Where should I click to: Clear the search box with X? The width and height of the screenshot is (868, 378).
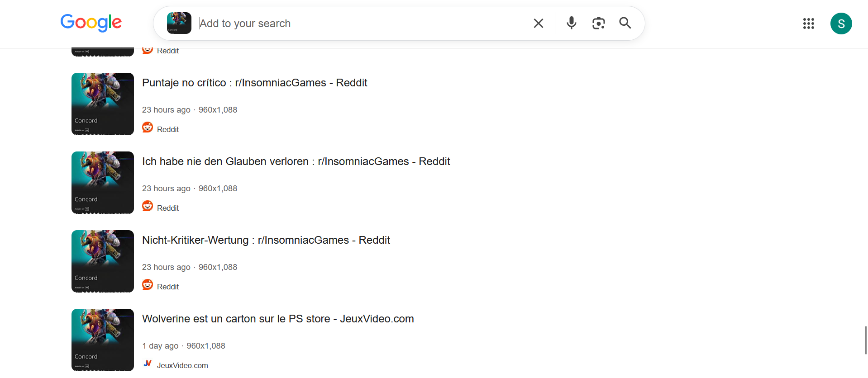(538, 24)
